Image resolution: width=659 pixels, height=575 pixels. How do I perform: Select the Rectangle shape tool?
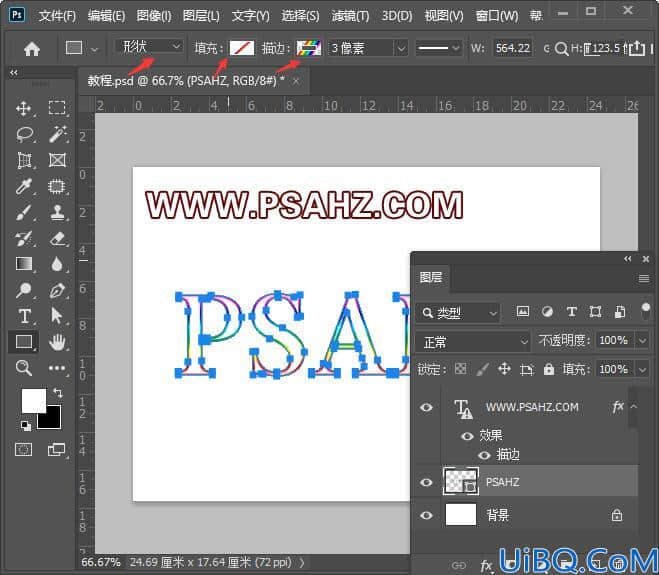pyautogui.click(x=24, y=342)
